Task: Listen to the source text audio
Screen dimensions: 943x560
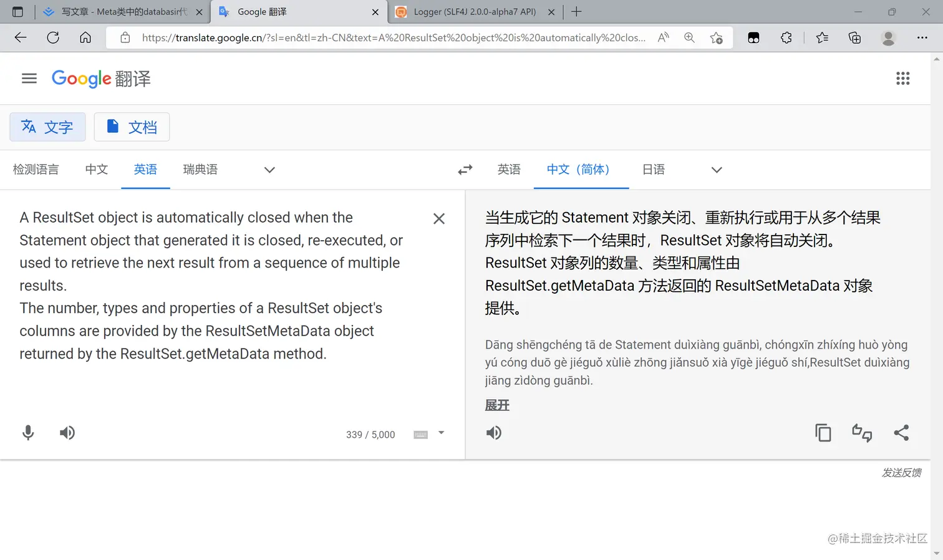Action: click(67, 433)
